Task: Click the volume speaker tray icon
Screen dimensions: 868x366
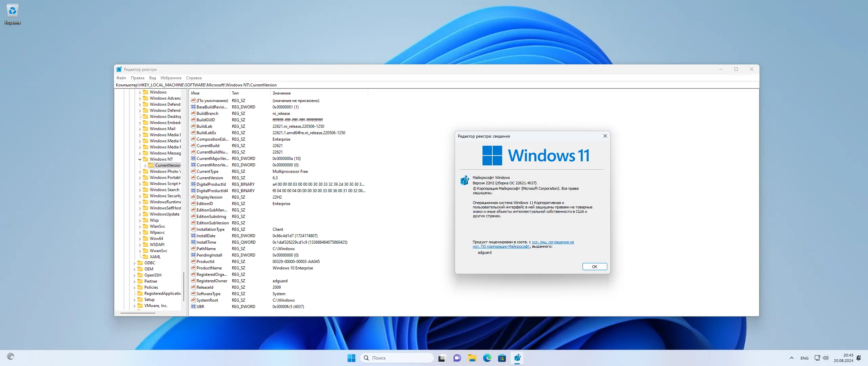Action: pos(826,358)
